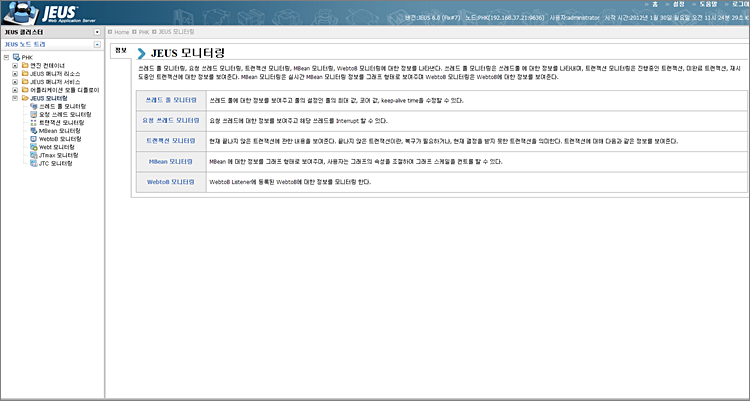The height and width of the screenshot is (401, 750).
Task: Click the 시작 시간 timestamp in header
Action: (x=677, y=18)
